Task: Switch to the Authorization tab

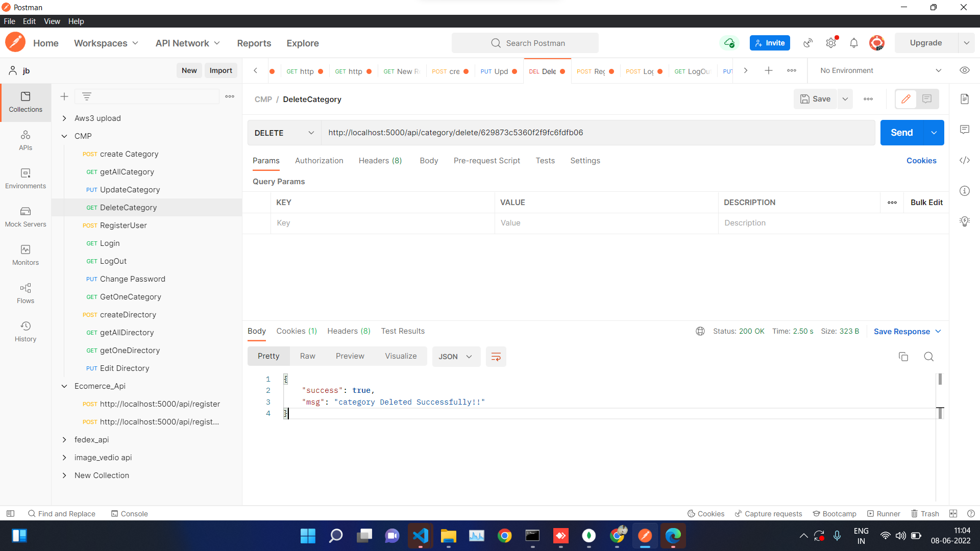Action: point(319,161)
